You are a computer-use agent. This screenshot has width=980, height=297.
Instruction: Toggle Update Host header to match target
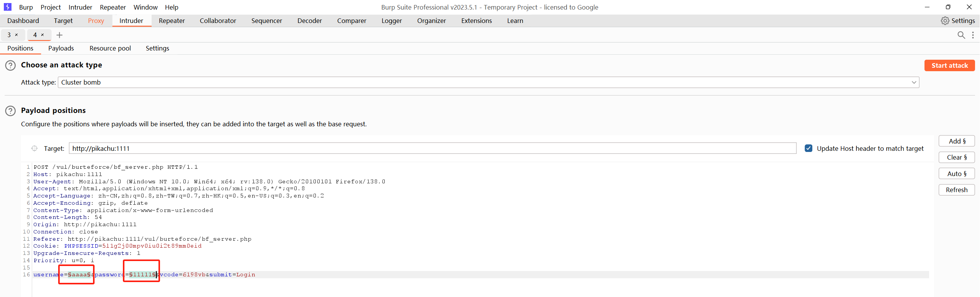point(808,148)
